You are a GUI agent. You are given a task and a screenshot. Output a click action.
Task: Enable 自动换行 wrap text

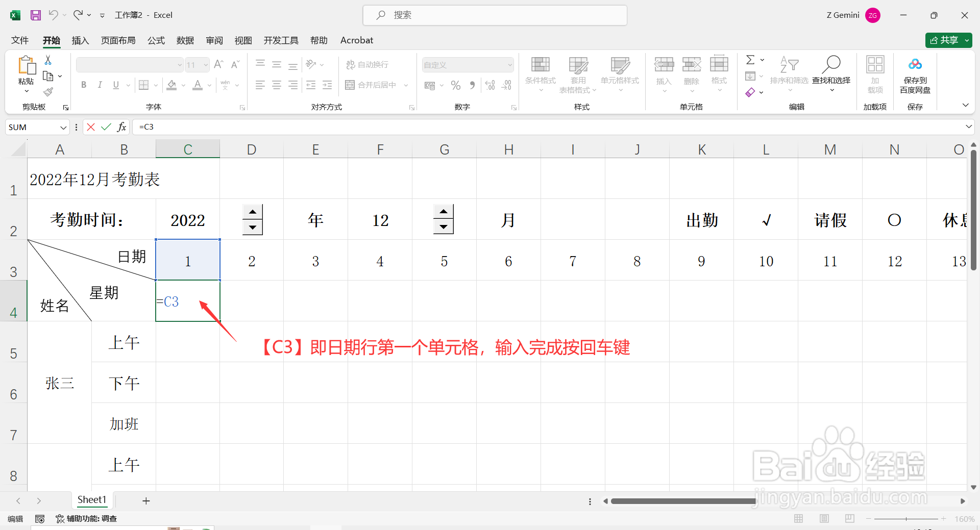pyautogui.click(x=366, y=64)
